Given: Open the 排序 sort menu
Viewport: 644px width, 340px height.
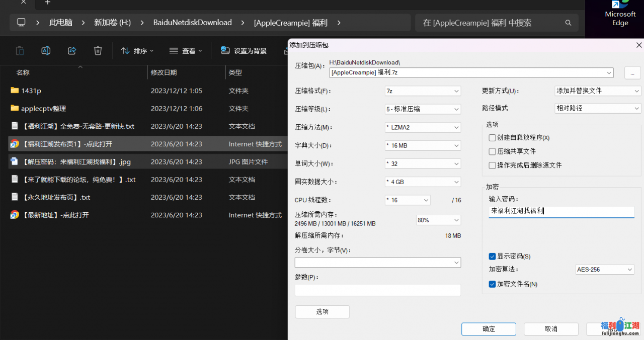Looking at the screenshot, I should click(x=137, y=51).
